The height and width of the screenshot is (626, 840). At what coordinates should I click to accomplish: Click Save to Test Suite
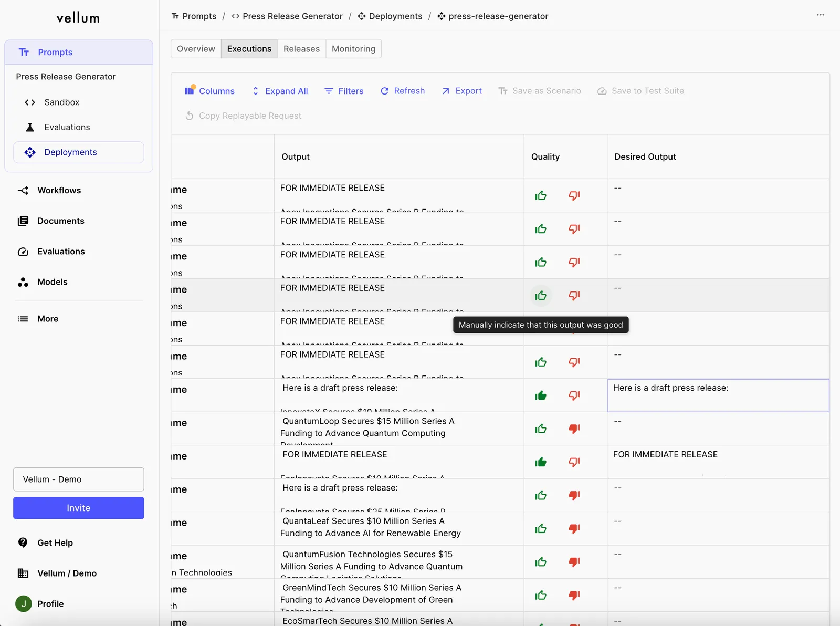(640, 91)
